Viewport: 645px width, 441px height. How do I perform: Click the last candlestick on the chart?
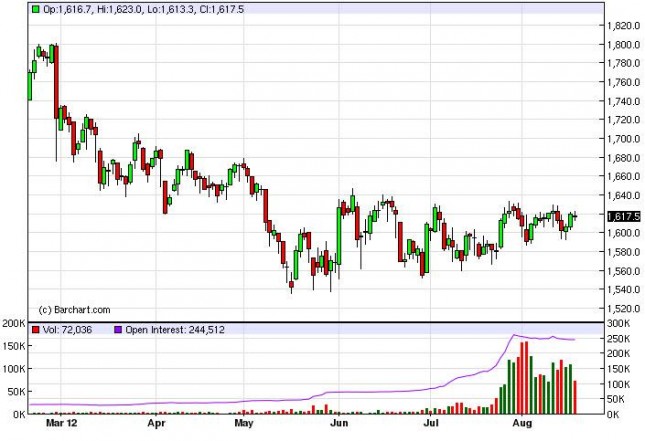pyautogui.click(x=575, y=216)
